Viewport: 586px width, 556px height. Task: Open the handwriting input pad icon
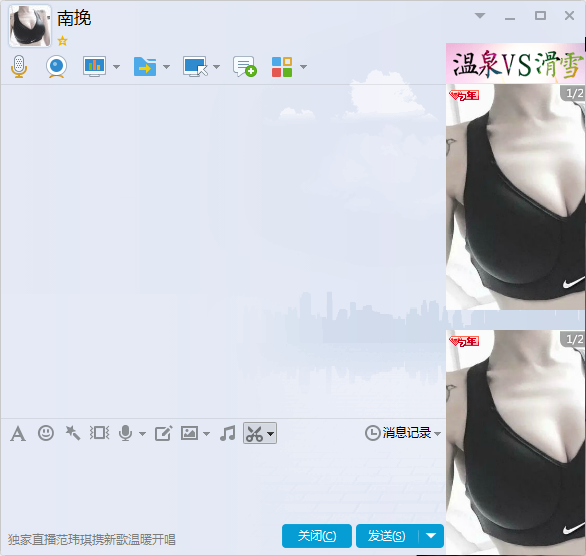[x=163, y=433]
